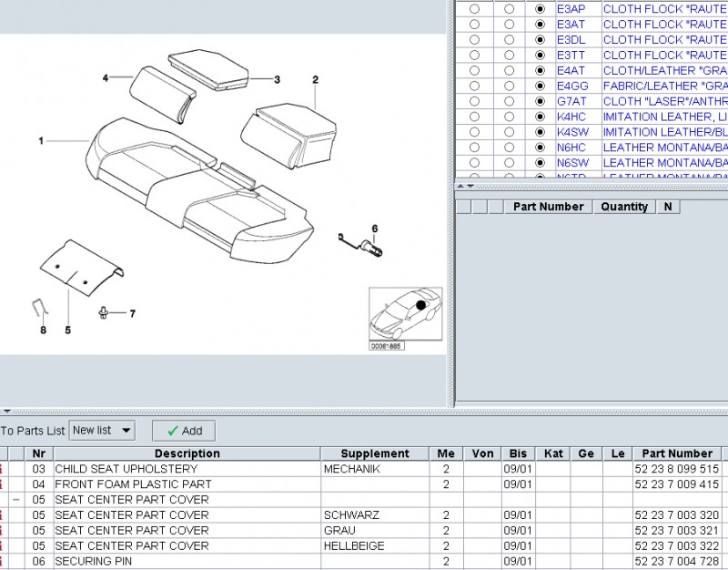
Task: Click car location thumbnail in diagram
Action: click(x=405, y=314)
